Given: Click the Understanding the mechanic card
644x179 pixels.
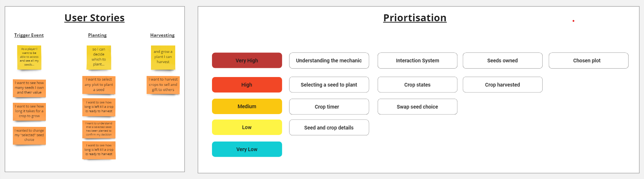Looking at the screenshot, I should [x=329, y=61].
